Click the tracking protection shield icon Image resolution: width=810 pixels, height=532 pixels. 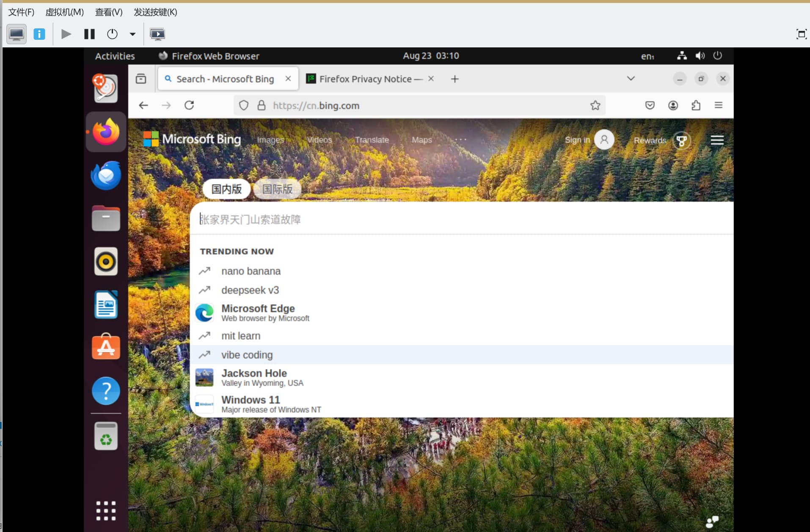(244, 105)
